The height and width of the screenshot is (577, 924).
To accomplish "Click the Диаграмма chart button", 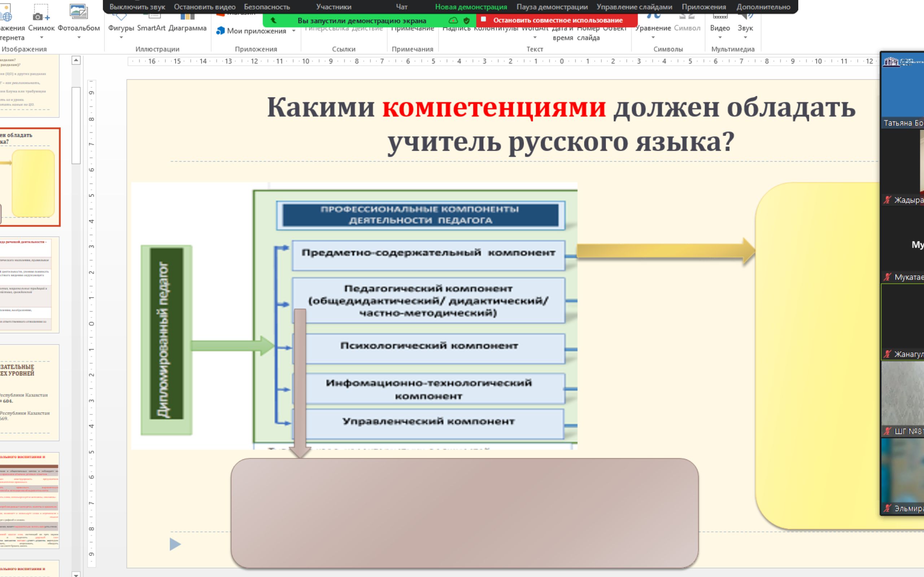I will coord(187,28).
